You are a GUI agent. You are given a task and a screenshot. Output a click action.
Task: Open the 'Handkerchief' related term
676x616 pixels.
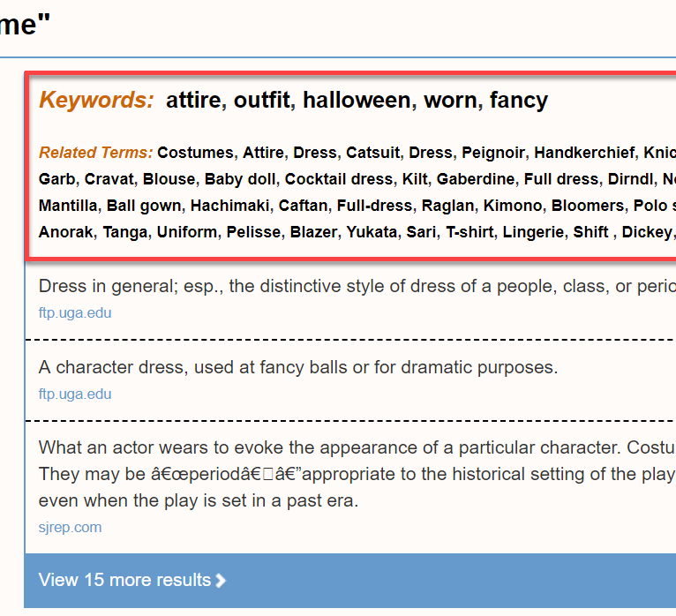(x=584, y=153)
